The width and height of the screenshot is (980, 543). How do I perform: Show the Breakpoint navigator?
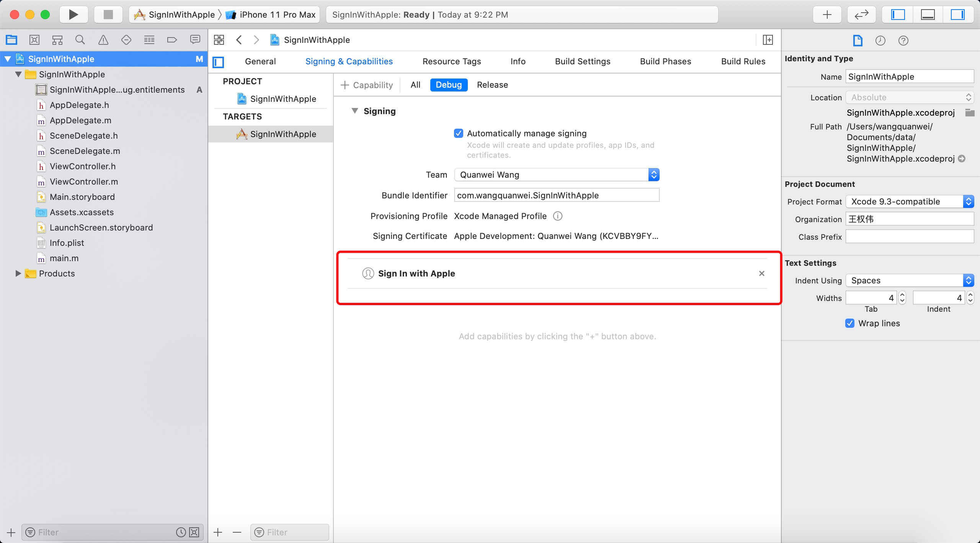pos(172,39)
